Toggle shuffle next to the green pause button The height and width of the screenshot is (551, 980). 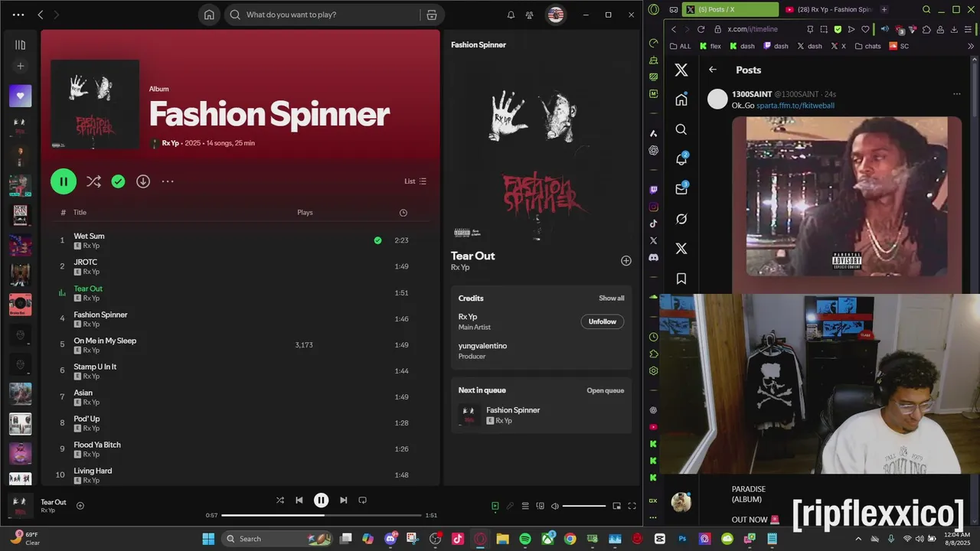click(x=93, y=181)
